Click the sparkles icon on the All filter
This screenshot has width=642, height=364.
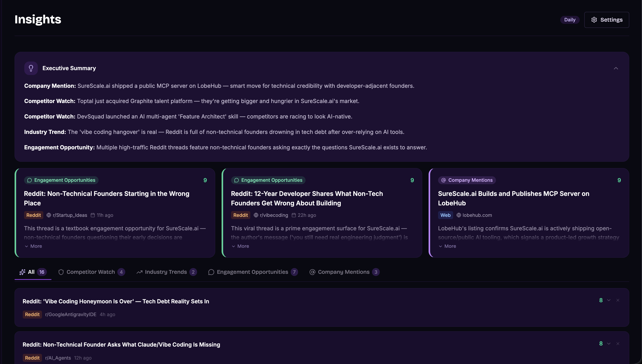[x=22, y=272]
